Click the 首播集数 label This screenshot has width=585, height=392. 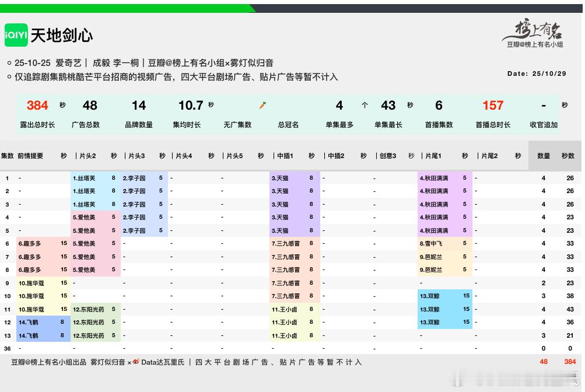pyautogui.click(x=439, y=125)
